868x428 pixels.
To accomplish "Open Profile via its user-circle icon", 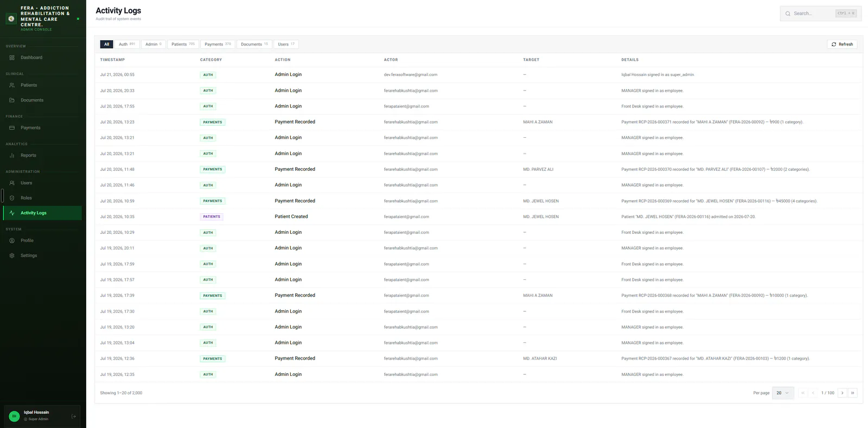I will 12,241.
